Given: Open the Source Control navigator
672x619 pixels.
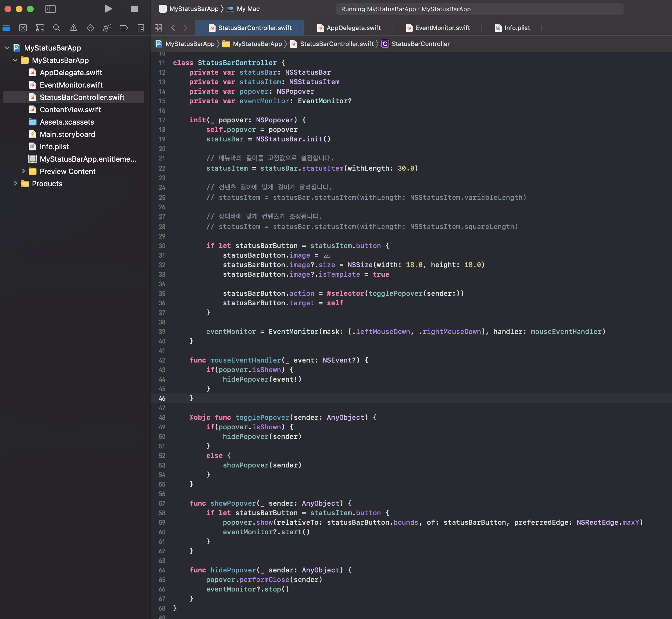Looking at the screenshot, I should pos(23,28).
